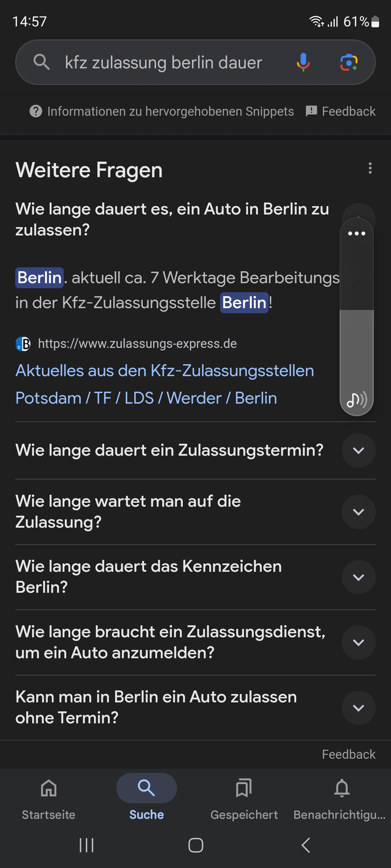
Task: Tap the magnifier icon in search bar
Action: 41,62
